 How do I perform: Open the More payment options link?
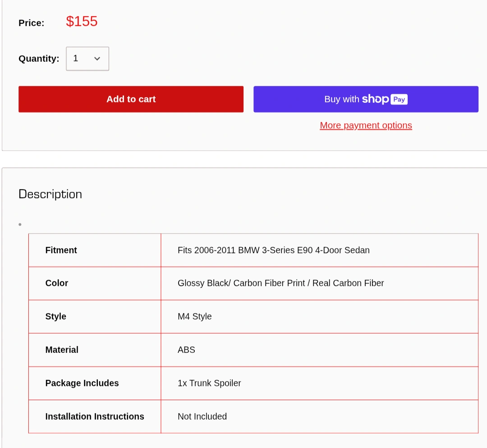pyautogui.click(x=366, y=125)
